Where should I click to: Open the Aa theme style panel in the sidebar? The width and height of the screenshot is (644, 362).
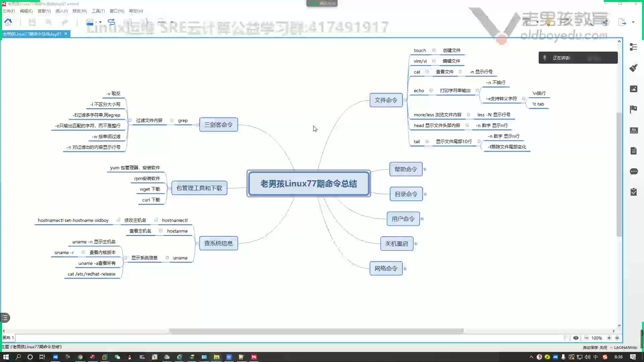tap(633, 130)
